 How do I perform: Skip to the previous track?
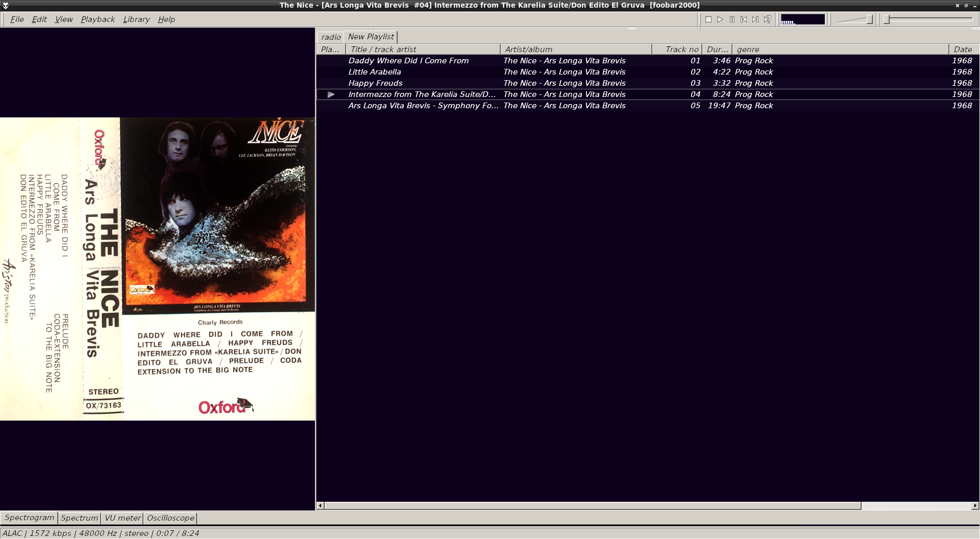(x=744, y=19)
